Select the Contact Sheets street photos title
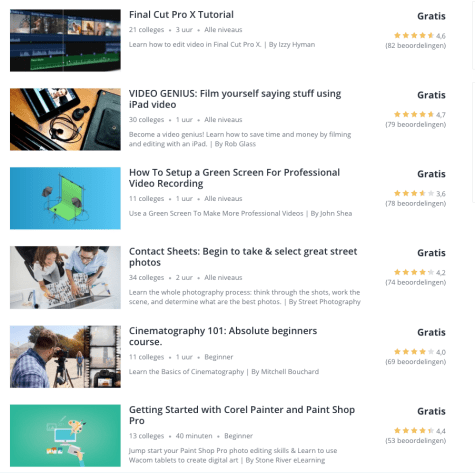This screenshot has height=473, width=475. click(243, 257)
